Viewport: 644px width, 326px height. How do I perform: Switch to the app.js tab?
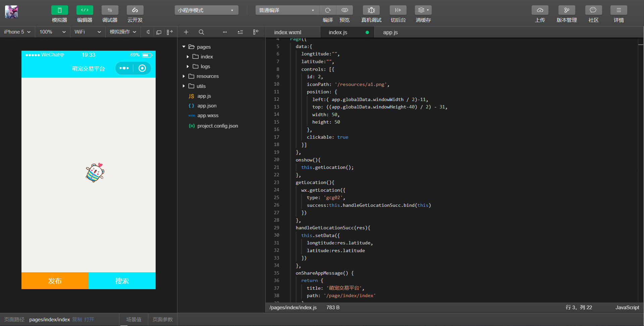pyautogui.click(x=390, y=33)
